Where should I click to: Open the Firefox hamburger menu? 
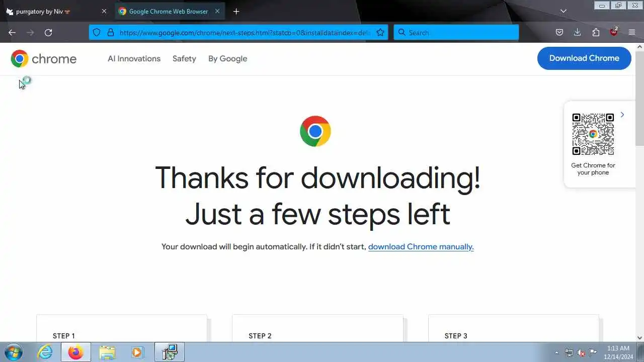[632, 33]
